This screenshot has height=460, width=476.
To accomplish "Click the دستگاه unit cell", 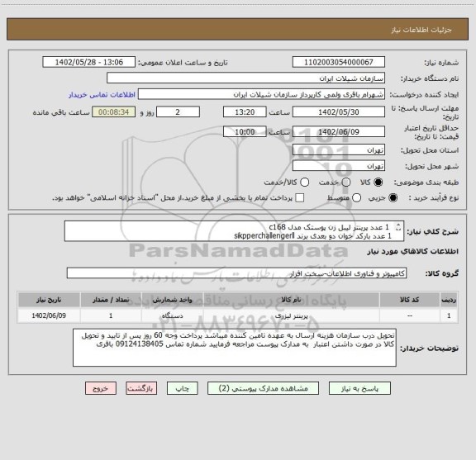I will [x=172, y=315].
